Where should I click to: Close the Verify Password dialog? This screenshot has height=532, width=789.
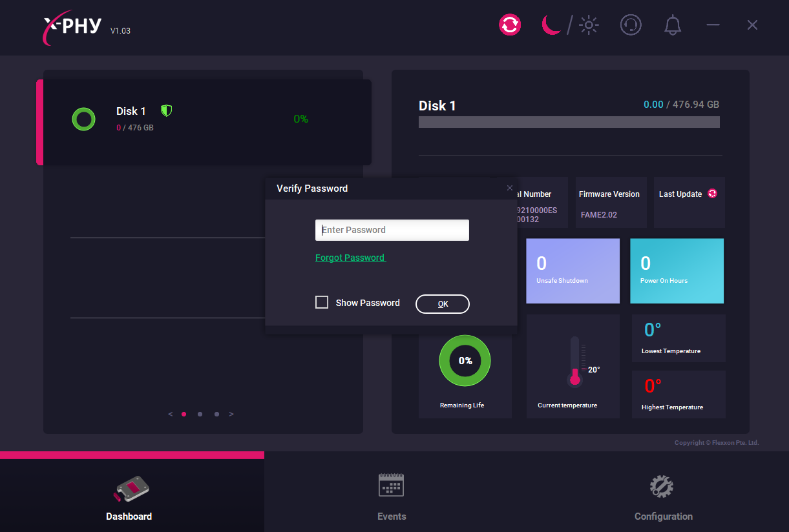pyautogui.click(x=510, y=188)
